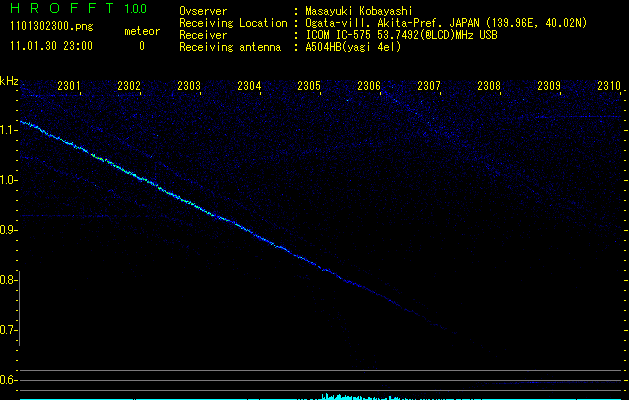Image resolution: width=629 pixels, height=400 pixels.
Task: Click observer name Masayuki Kobayashi
Action: [359, 11]
